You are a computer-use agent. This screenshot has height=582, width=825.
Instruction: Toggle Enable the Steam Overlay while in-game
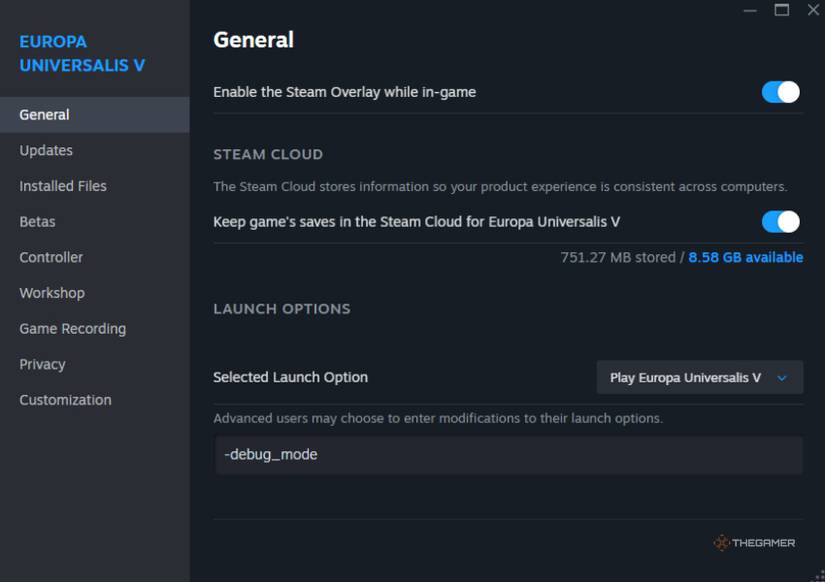coord(779,91)
